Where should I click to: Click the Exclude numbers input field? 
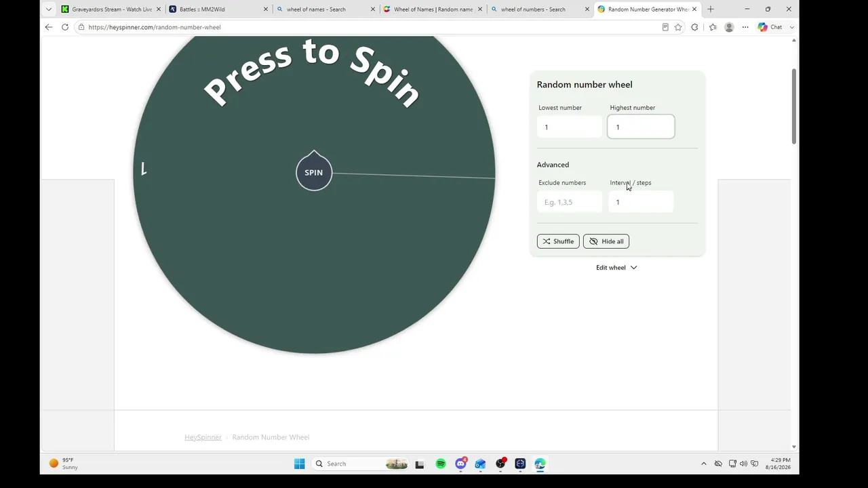(570, 202)
